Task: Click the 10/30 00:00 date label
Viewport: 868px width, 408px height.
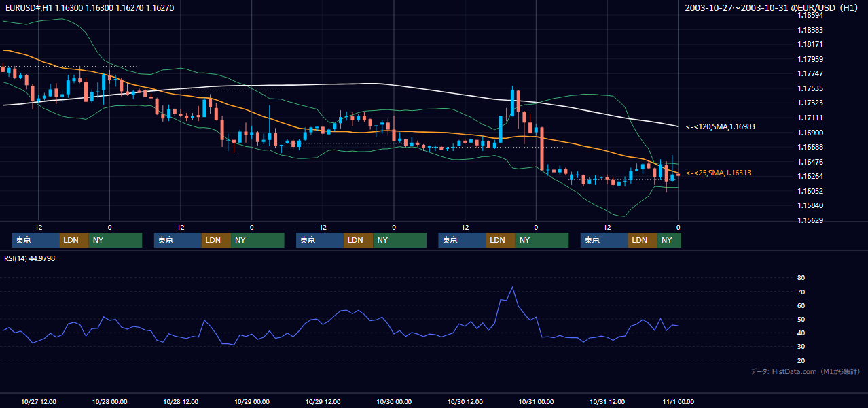Action: tap(394, 401)
